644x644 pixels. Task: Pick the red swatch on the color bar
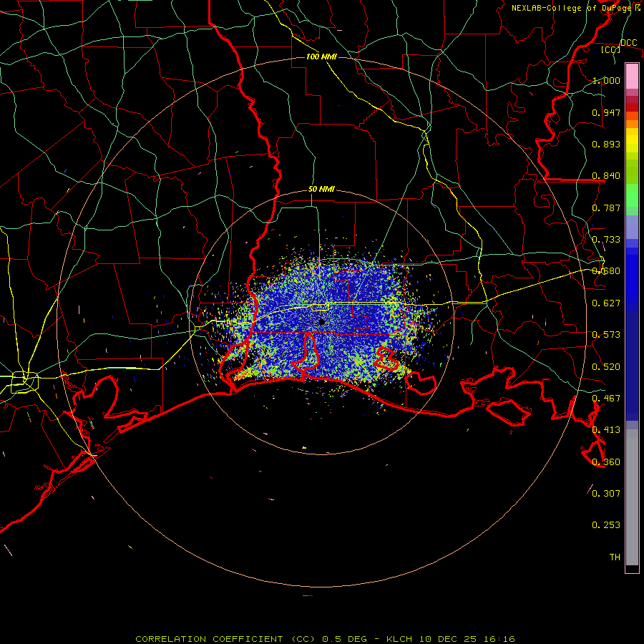click(632, 107)
